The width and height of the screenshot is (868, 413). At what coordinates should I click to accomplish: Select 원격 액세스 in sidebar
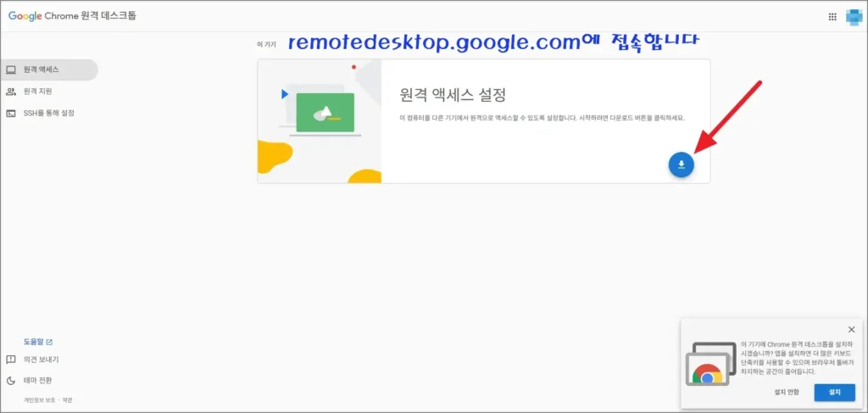48,70
